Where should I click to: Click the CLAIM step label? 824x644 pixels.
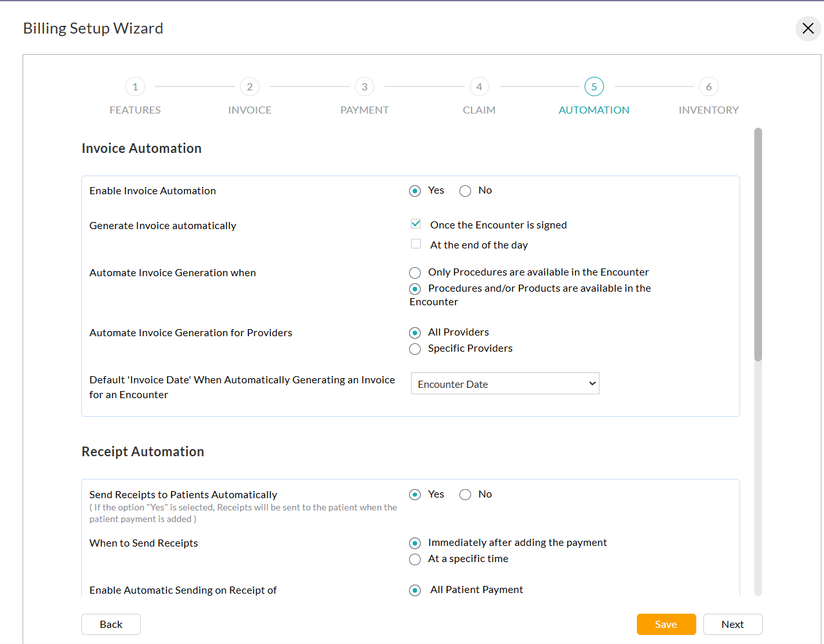click(x=479, y=110)
